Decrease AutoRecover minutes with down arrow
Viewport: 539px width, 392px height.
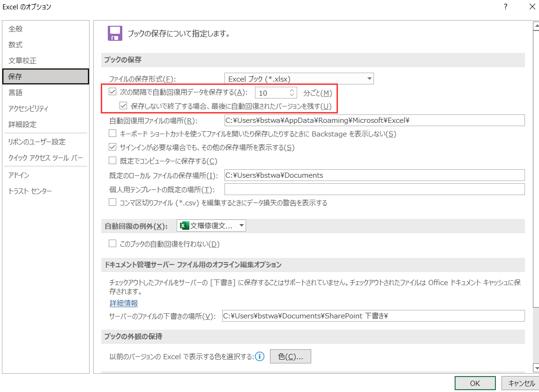pyautogui.click(x=292, y=95)
